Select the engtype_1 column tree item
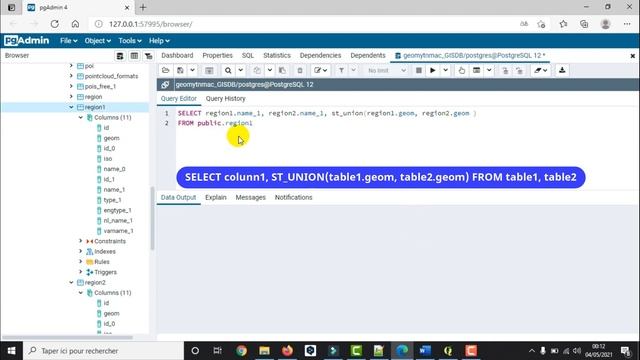Viewport: 640px width, 360px height. pyautogui.click(x=117, y=210)
